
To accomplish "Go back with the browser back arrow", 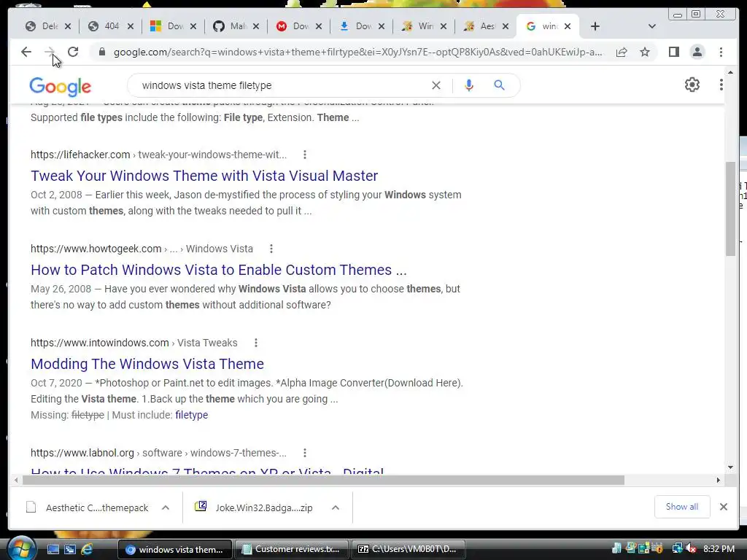I will [26, 52].
